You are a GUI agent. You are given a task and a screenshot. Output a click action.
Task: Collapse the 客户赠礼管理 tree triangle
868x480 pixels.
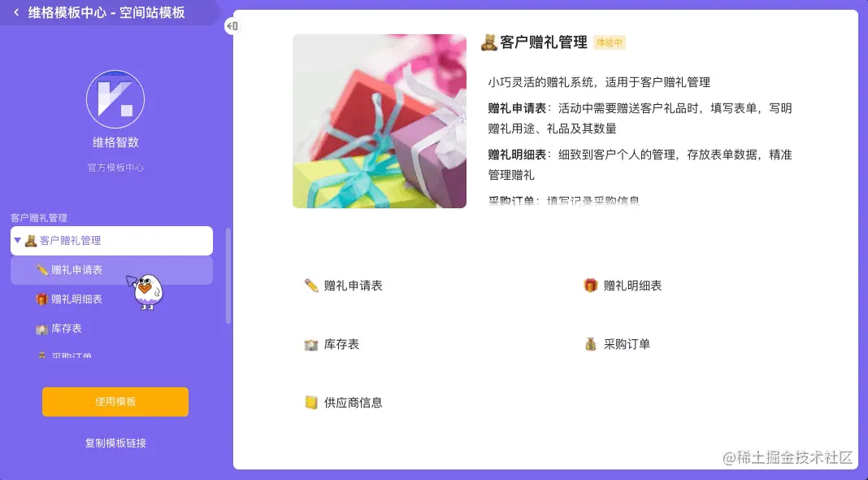tap(17, 241)
